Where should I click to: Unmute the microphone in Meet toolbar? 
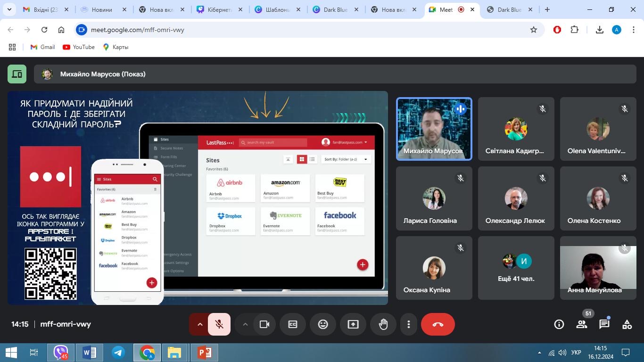point(219,324)
